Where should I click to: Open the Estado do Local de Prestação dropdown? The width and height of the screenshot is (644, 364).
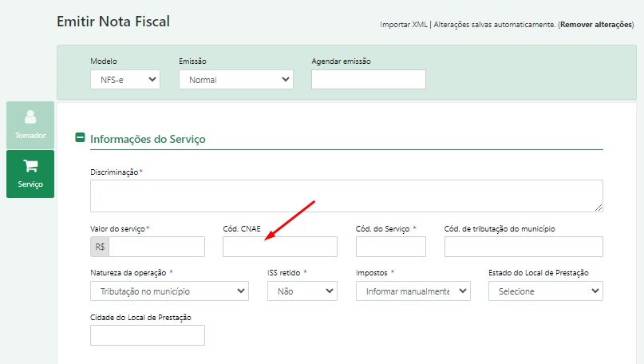point(546,291)
